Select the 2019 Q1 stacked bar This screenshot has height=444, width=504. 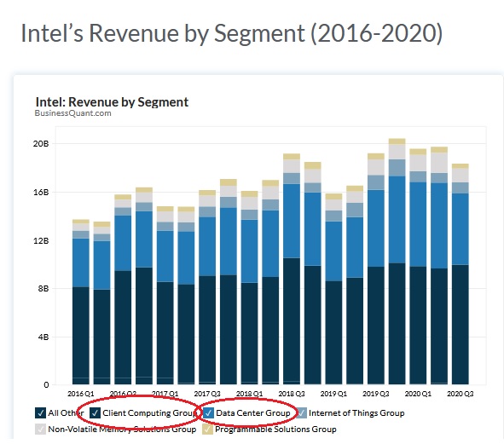click(x=333, y=289)
